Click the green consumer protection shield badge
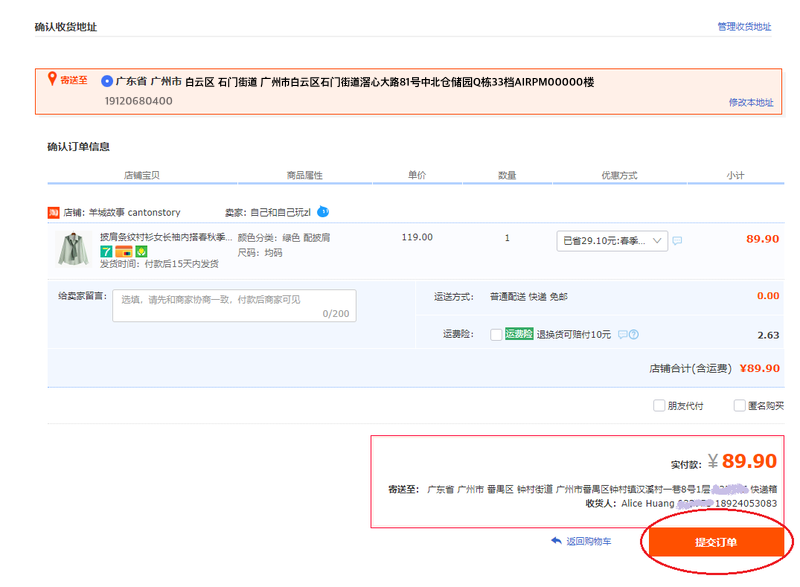 click(141, 251)
